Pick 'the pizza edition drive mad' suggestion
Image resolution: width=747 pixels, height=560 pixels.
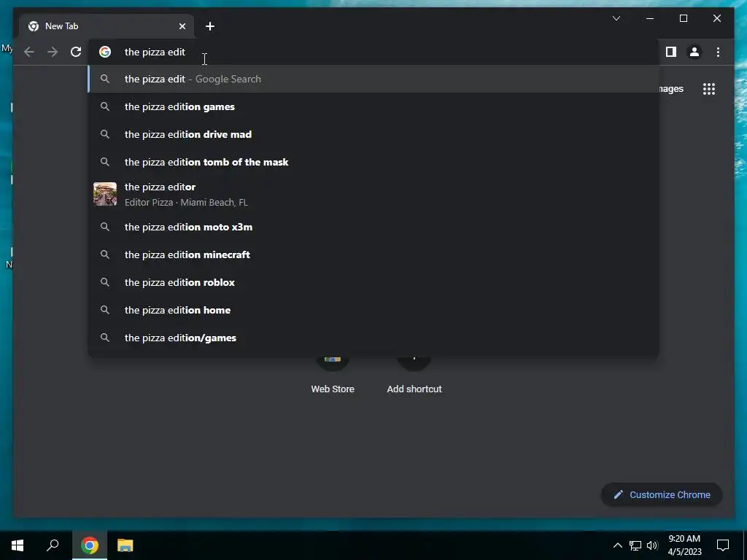pyautogui.click(x=373, y=134)
